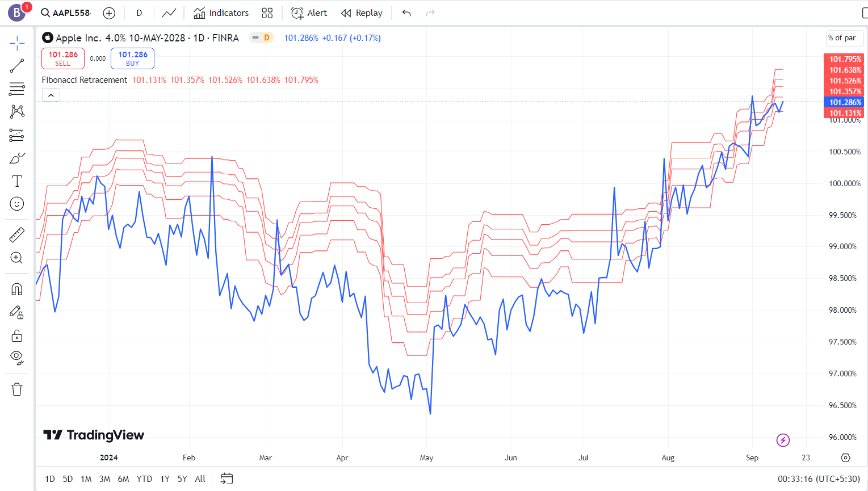Toggle stay in drawing mode

pos(17,312)
